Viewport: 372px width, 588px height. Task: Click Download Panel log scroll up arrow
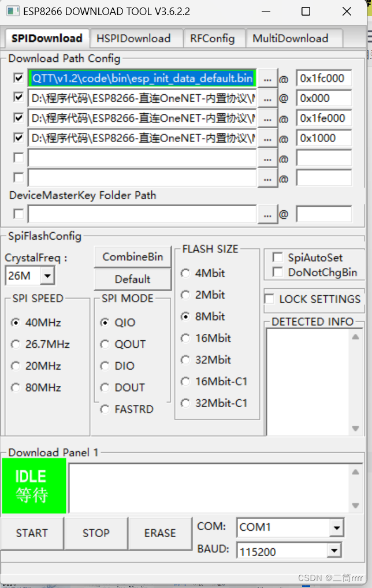click(x=355, y=472)
